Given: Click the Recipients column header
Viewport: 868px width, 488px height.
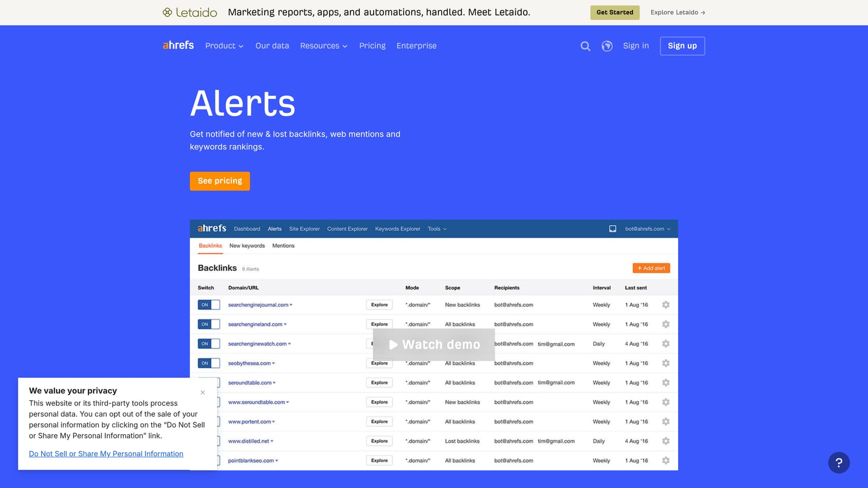Looking at the screenshot, I should click(x=507, y=288).
